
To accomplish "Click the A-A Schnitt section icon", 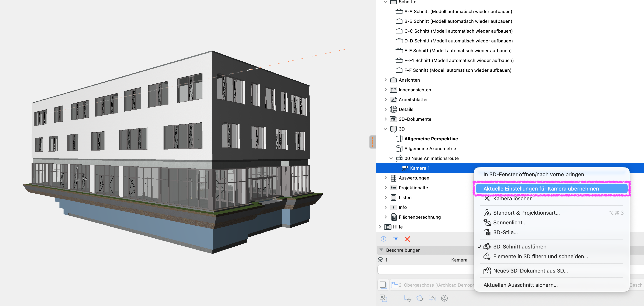I will pyautogui.click(x=399, y=11).
